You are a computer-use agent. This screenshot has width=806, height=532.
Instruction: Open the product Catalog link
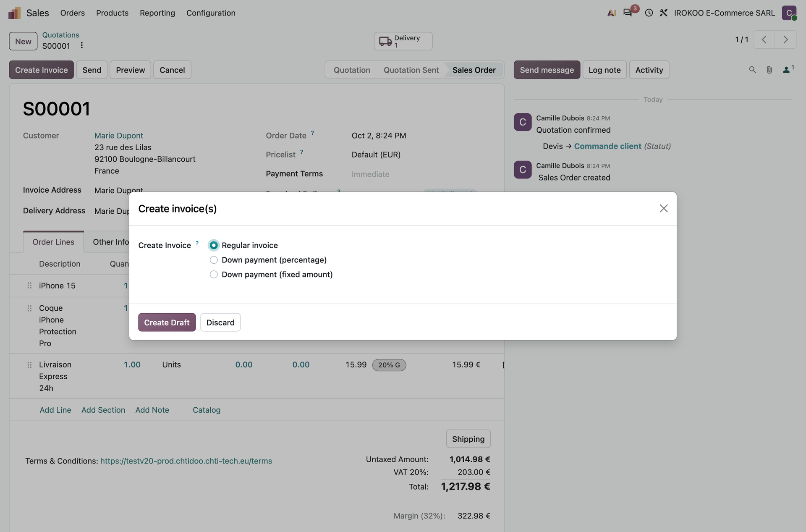207,410
